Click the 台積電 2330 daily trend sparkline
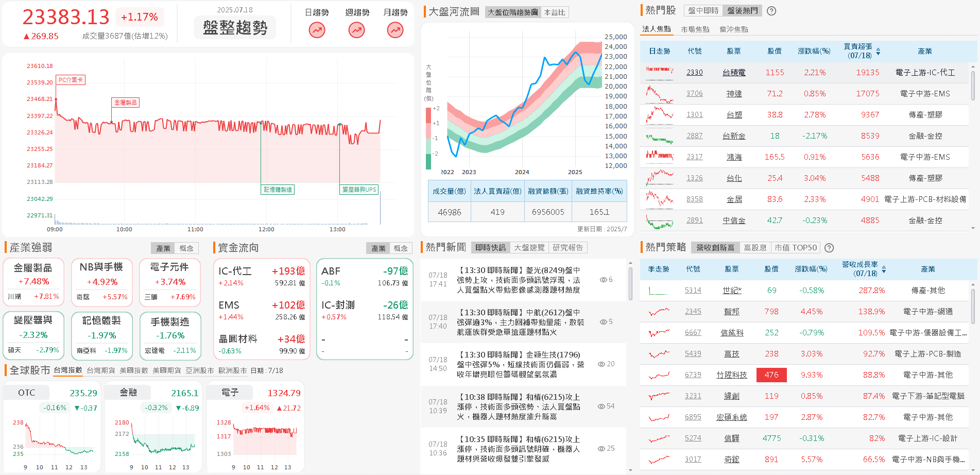 (660, 73)
